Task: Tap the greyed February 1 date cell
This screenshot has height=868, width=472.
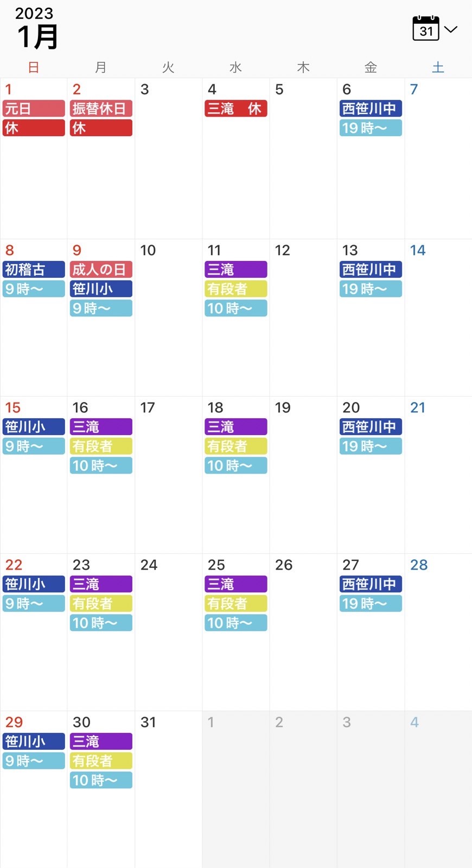Action: pyautogui.click(x=236, y=789)
